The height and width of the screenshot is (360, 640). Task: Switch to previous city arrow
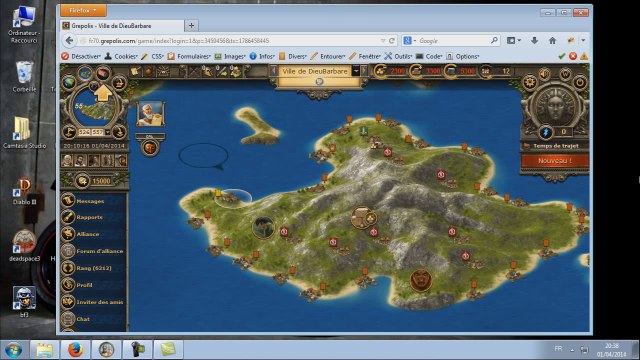click(x=273, y=71)
